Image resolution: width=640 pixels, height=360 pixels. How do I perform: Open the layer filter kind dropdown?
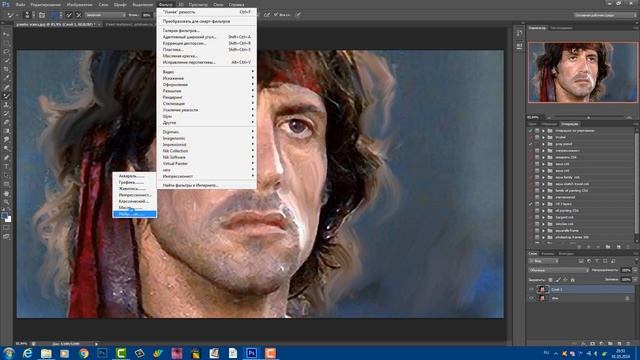(x=543, y=261)
